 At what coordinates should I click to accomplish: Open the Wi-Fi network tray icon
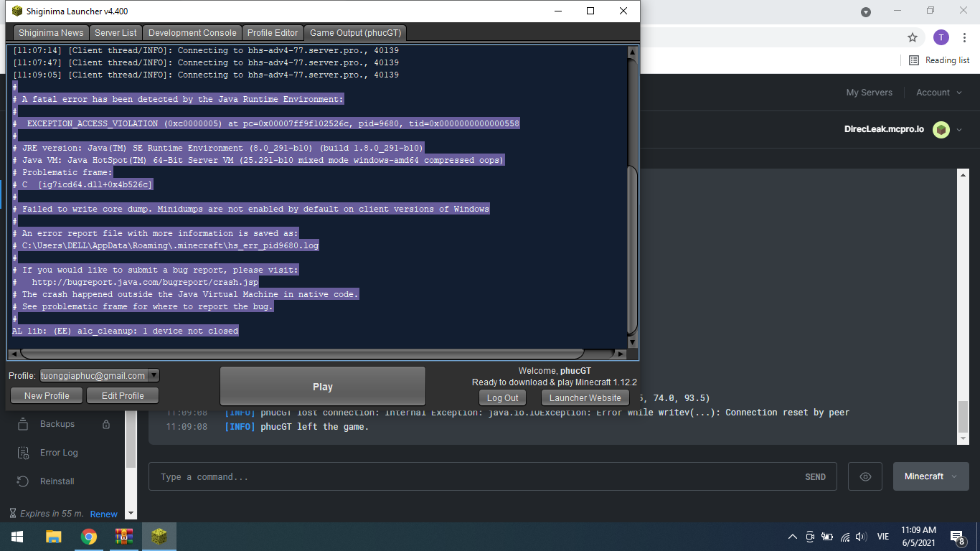845,537
